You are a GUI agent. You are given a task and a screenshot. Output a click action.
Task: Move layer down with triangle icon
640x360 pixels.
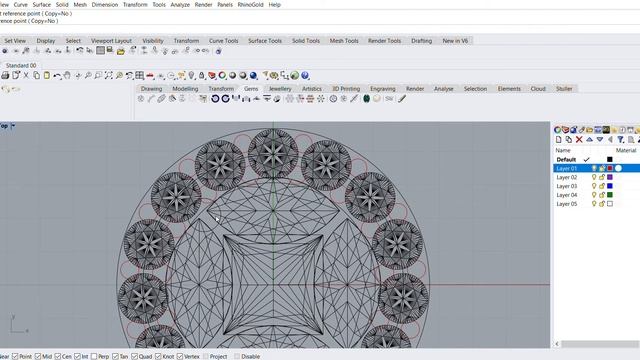600,140
